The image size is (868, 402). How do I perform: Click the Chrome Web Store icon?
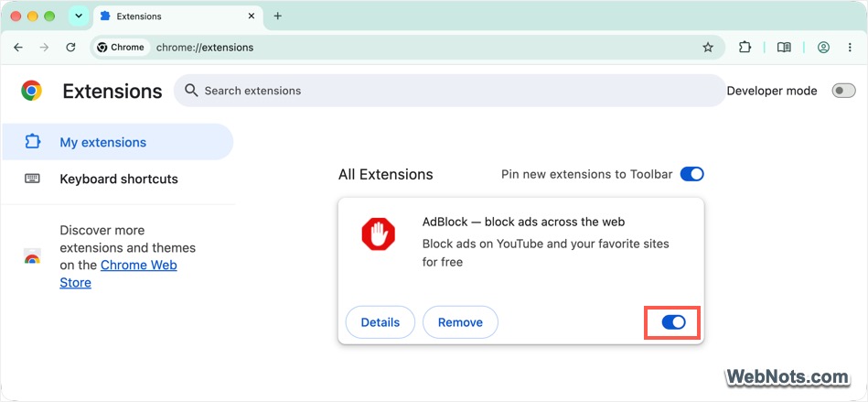[32, 256]
